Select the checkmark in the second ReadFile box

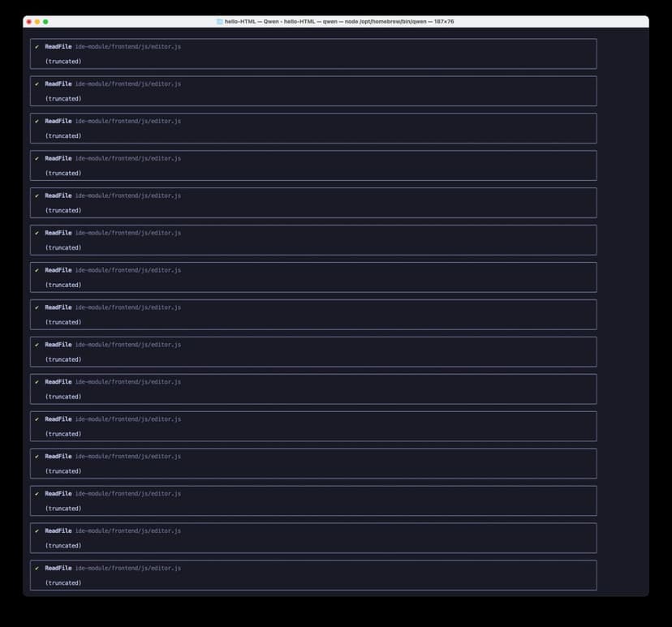pyautogui.click(x=37, y=83)
